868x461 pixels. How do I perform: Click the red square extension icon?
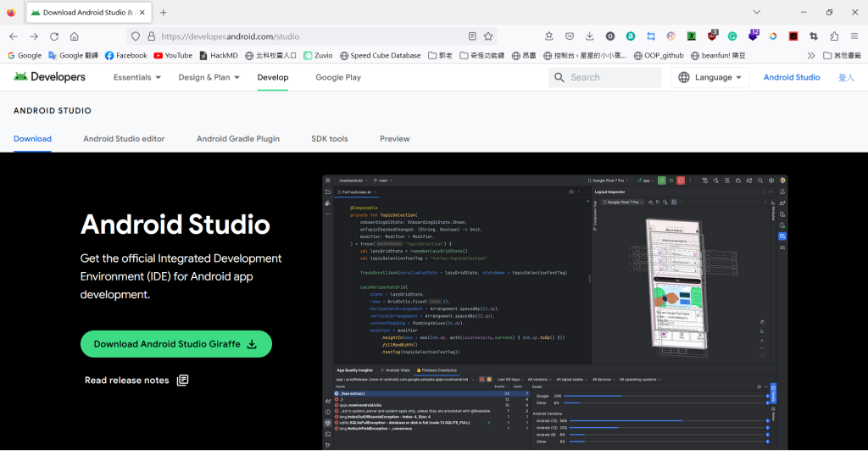point(793,36)
